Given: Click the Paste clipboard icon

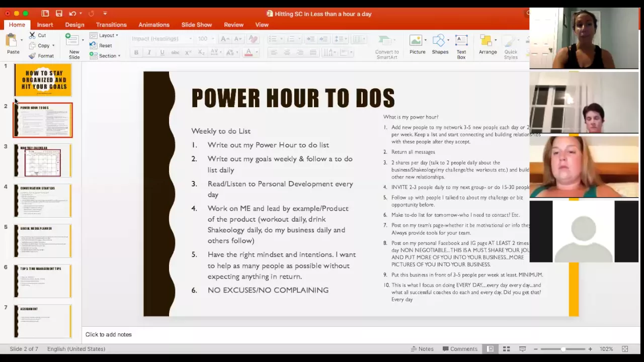Looking at the screenshot, I should 11,40.
